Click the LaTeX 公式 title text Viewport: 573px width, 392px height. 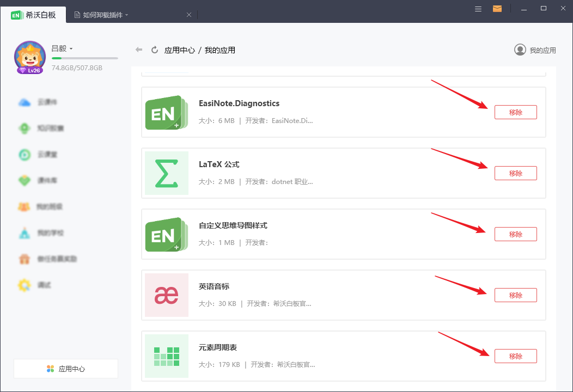pos(219,164)
